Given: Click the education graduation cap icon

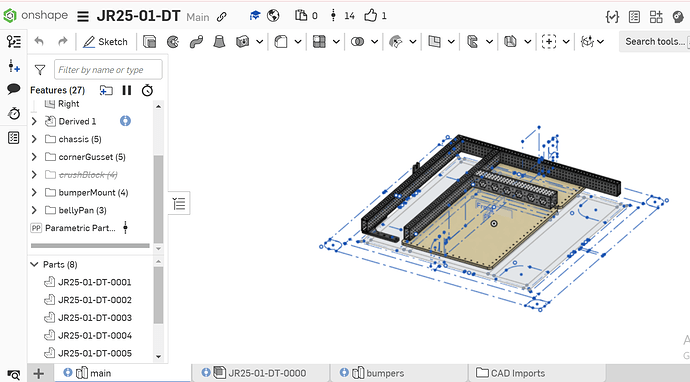Looking at the screenshot, I should click(x=254, y=16).
